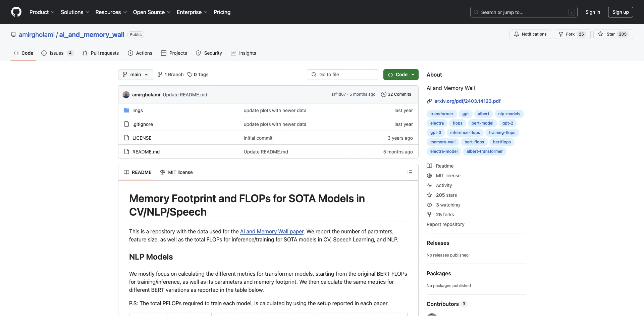Click the memory-wall topic tag
Viewport: 644px width, 316px height.
(443, 142)
